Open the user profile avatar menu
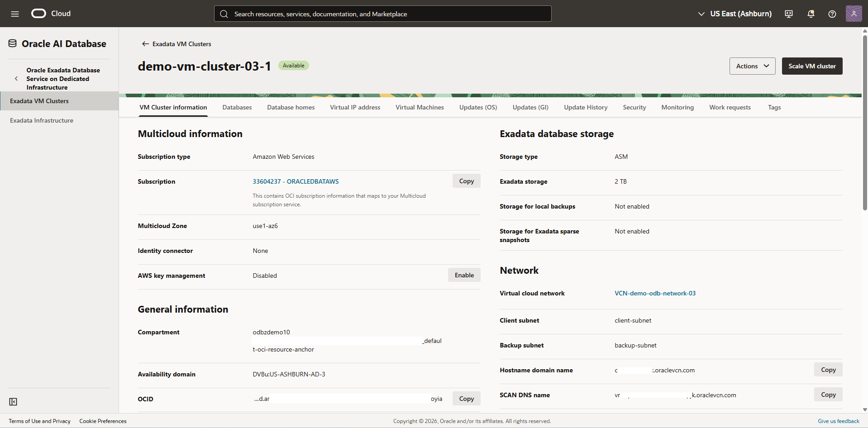Screen dimensions: 868x428 (854, 14)
